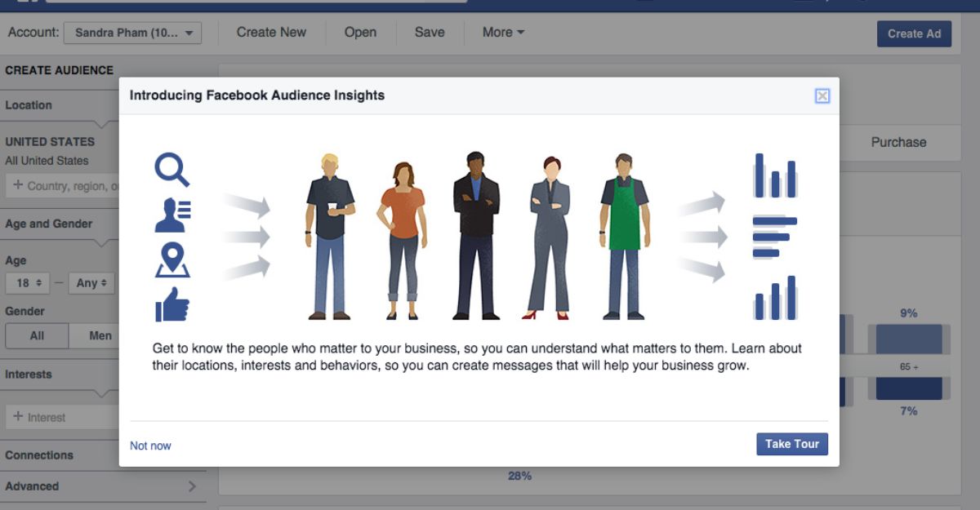The image size is (980, 510).
Task: Click the thumbs-up like icon
Action: click(172, 304)
